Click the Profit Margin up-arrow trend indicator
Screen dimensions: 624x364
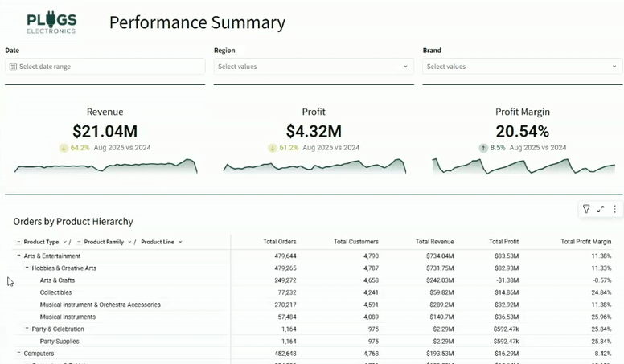click(483, 148)
